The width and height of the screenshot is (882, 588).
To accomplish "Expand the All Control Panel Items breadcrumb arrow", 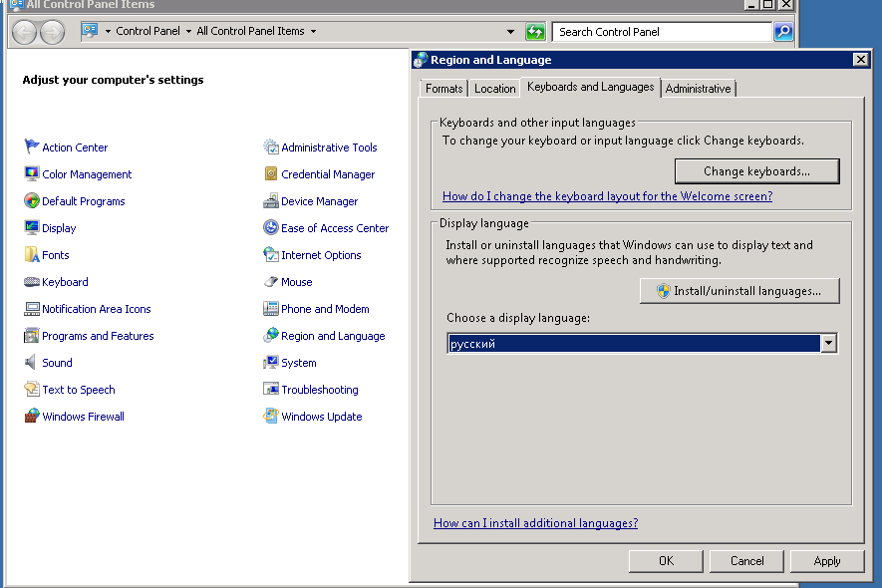I will click(313, 32).
